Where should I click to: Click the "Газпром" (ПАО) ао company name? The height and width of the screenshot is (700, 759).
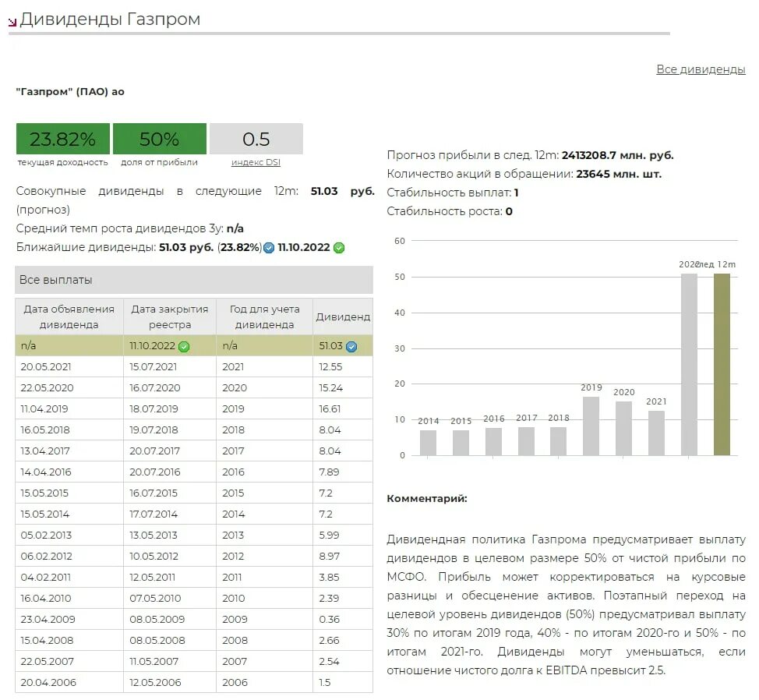pyautogui.click(x=70, y=91)
